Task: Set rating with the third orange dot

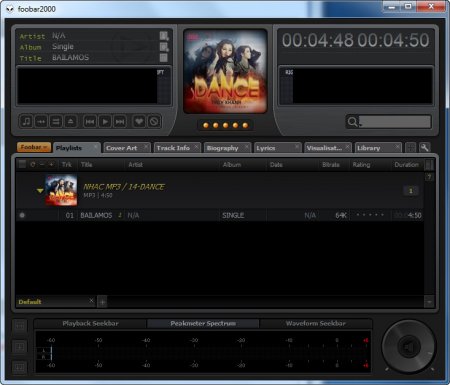Action: [226, 125]
